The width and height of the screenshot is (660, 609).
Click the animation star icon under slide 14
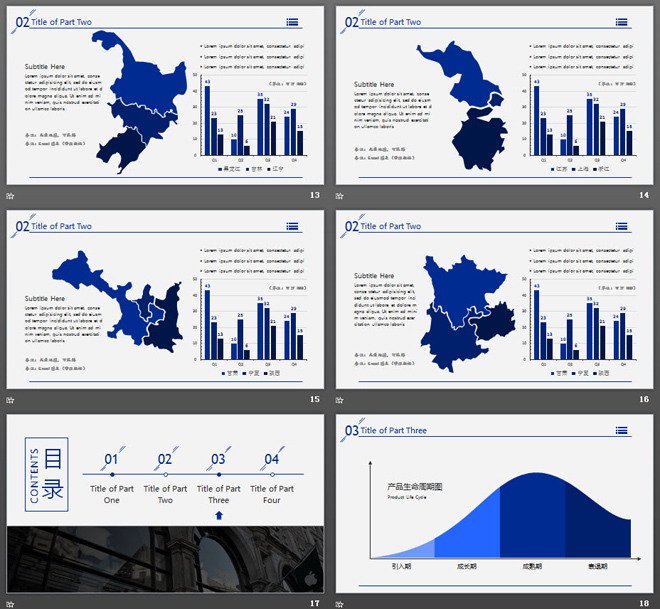(x=340, y=195)
